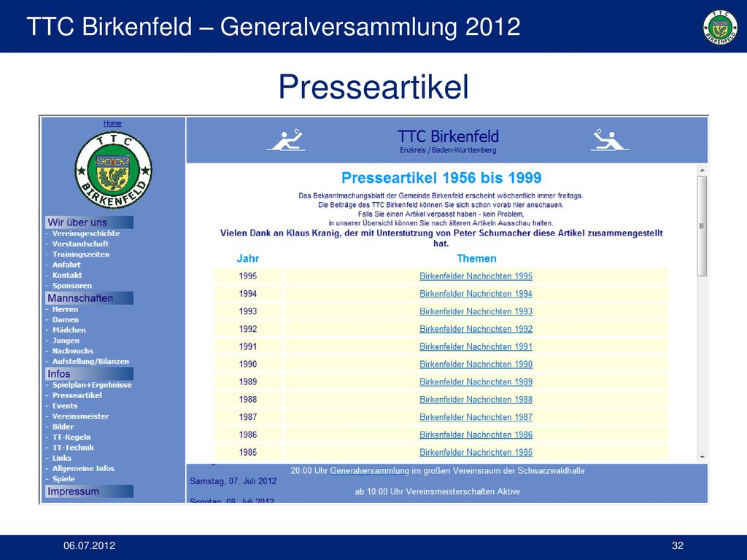
Task: Open Aufstellung/Bilanzen in the sidebar
Action: click(90, 362)
